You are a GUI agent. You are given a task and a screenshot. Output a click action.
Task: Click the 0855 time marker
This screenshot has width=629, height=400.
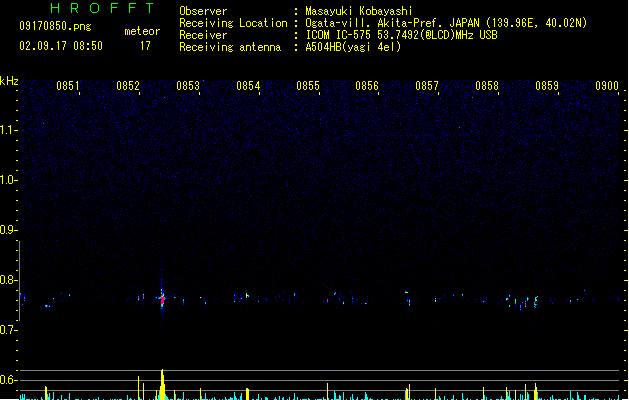coord(308,86)
